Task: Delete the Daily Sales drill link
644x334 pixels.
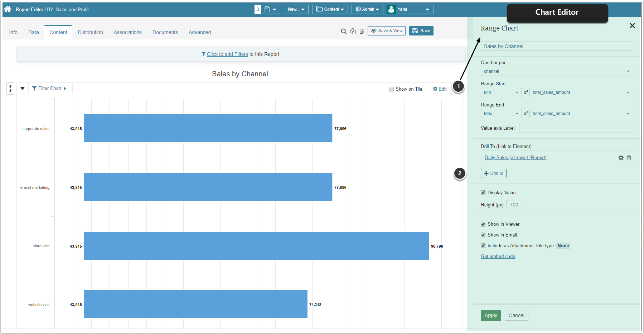Action: [x=629, y=158]
